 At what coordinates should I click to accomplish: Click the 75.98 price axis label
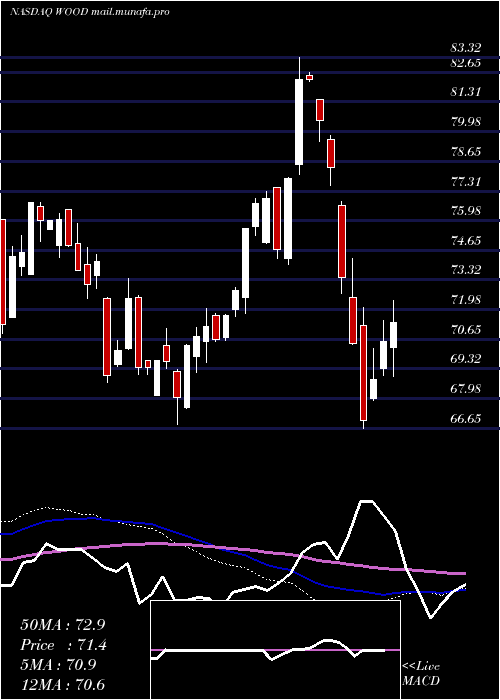tap(466, 211)
